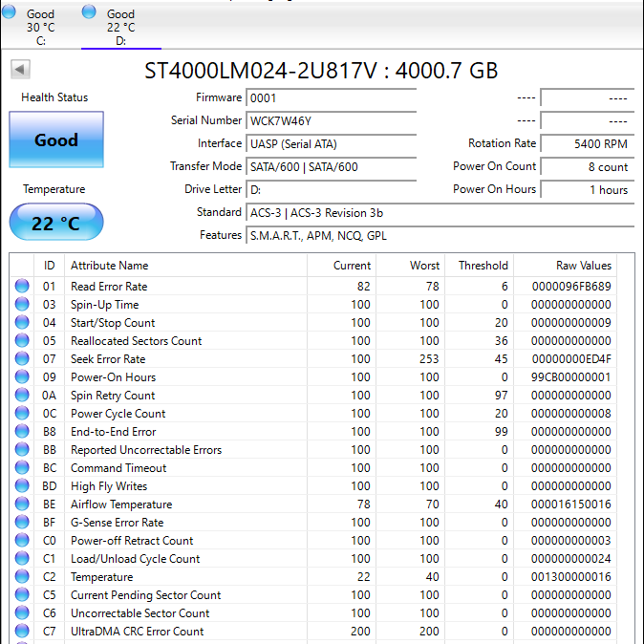Click status orb of Power-off Retract Count row

click(x=22, y=540)
